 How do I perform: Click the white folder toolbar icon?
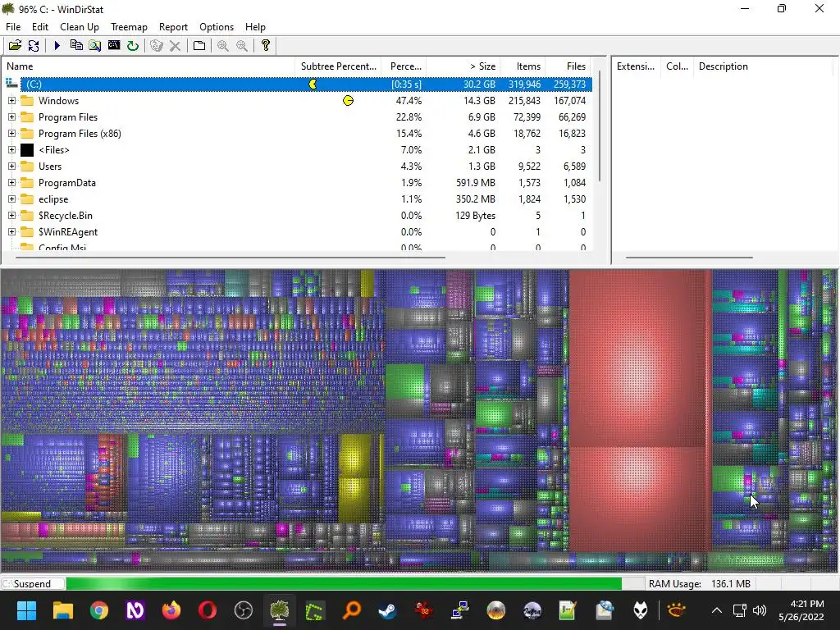(x=199, y=46)
